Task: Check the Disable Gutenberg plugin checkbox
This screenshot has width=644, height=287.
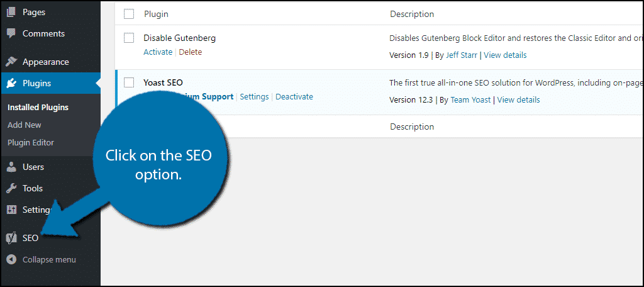Action: pos(129,38)
